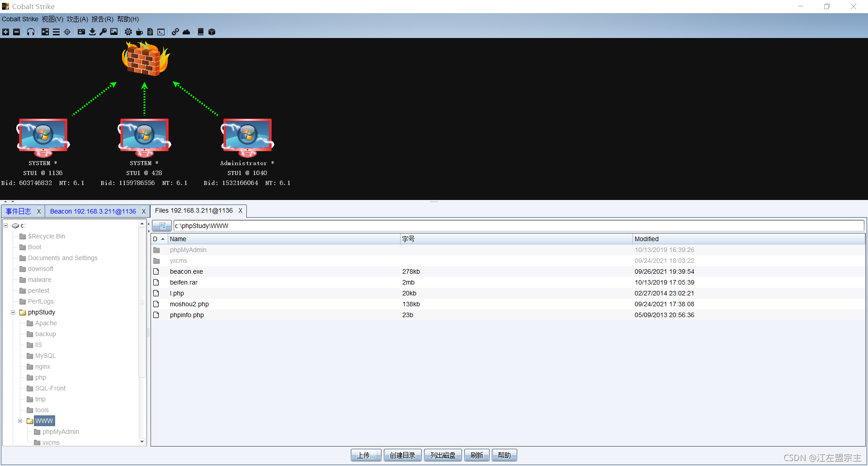Click the 上传... upload button
Screen dimensions: 868x466
[x=366, y=455]
